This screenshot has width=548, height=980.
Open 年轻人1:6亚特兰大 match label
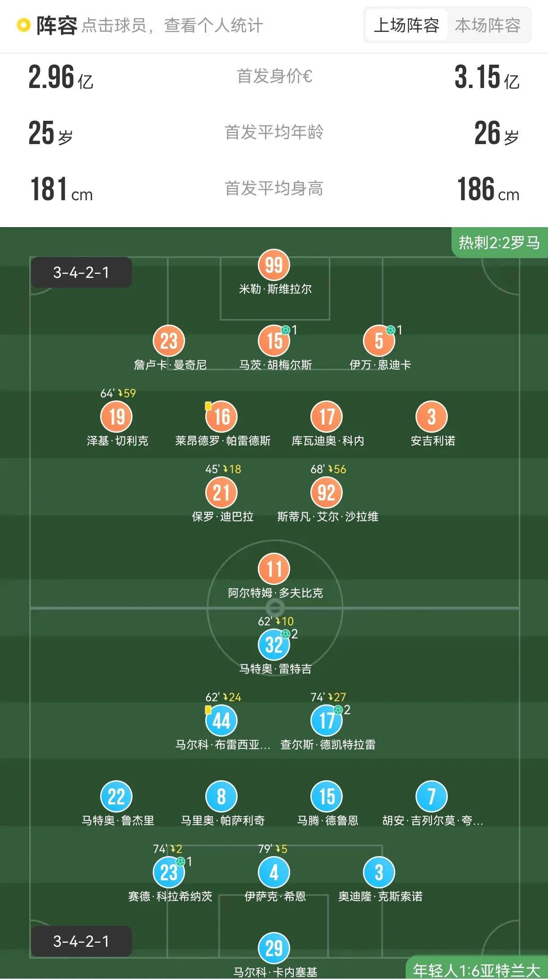476,970
